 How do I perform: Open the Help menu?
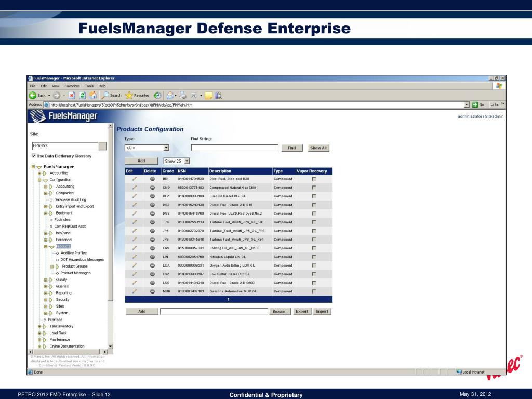pos(102,86)
